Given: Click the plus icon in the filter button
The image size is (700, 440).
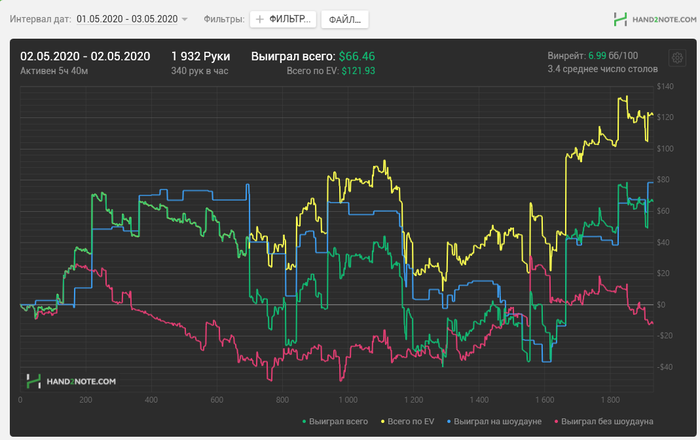Looking at the screenshot, I should (x=260, y=19).
